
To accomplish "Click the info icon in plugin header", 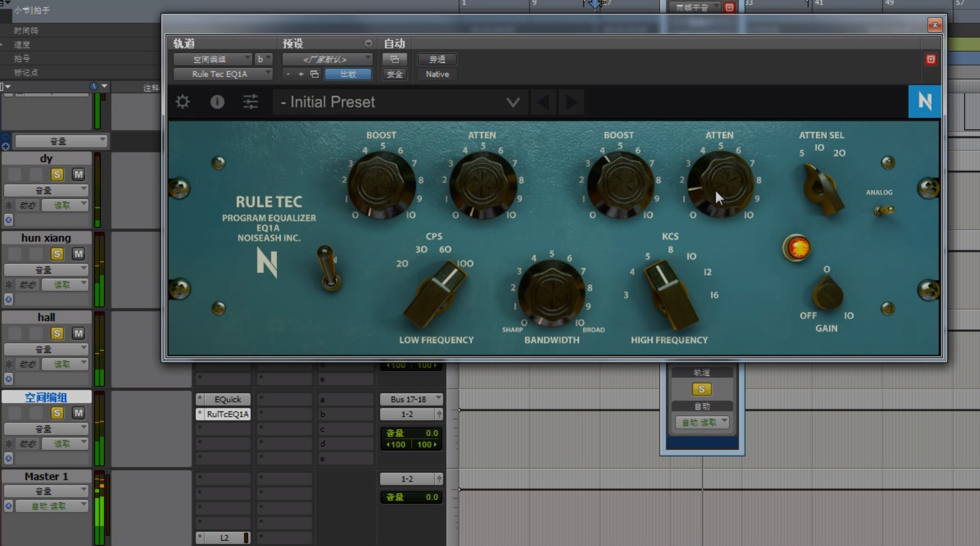I will pyautogui.click(x=217, y=102).
